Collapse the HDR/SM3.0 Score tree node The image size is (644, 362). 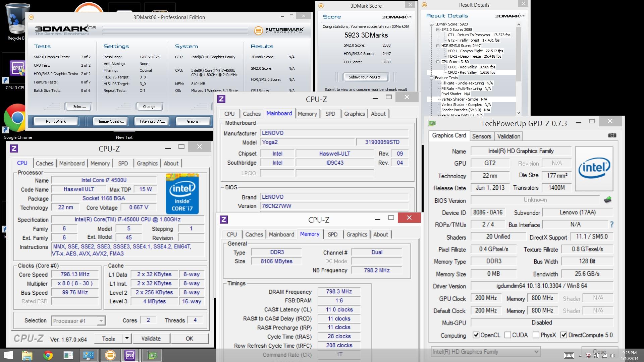pos(438,46)
